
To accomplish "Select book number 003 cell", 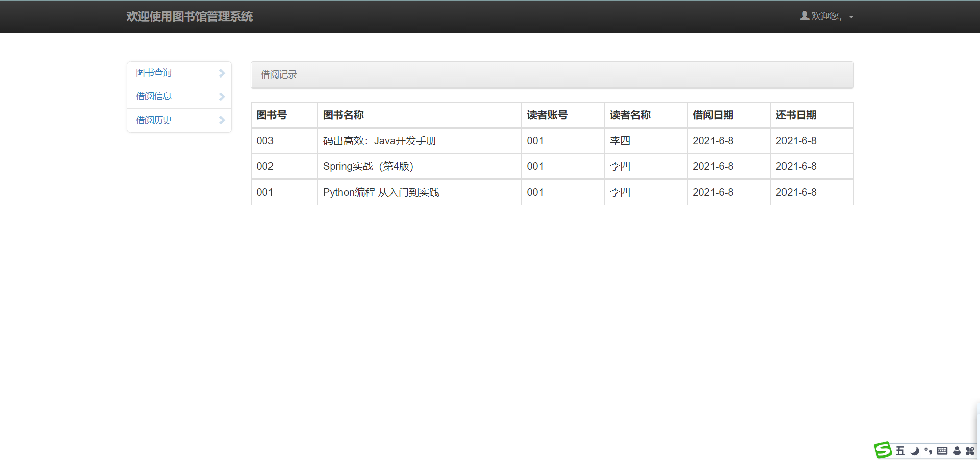I will coord(284,141).
